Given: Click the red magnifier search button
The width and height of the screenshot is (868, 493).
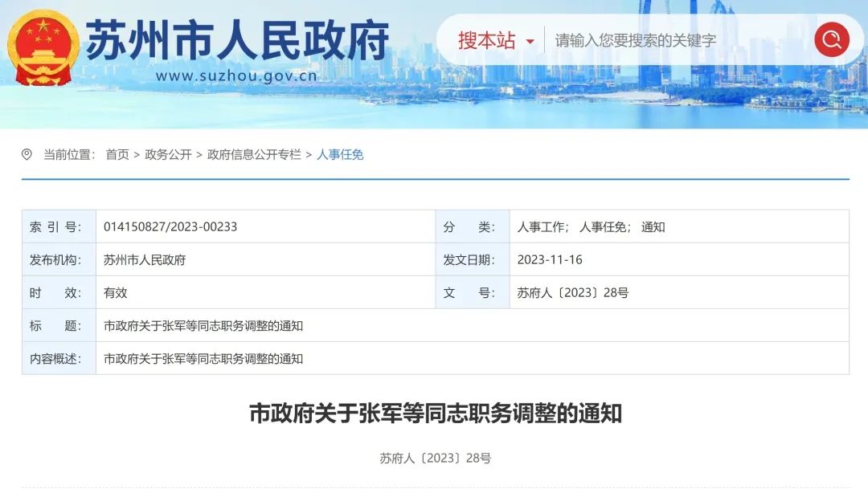Looking at the screenshot, I should 831,39.
